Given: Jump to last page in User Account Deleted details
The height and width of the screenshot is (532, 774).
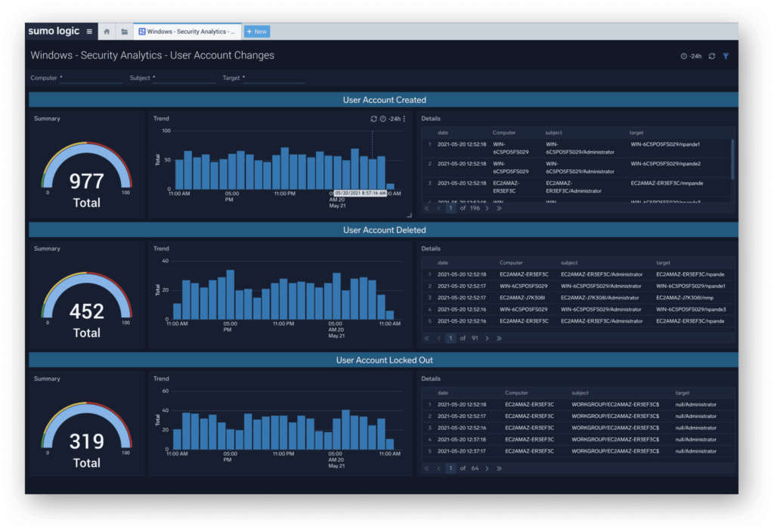Looking at the screenshot, I should tap(499, 338).
